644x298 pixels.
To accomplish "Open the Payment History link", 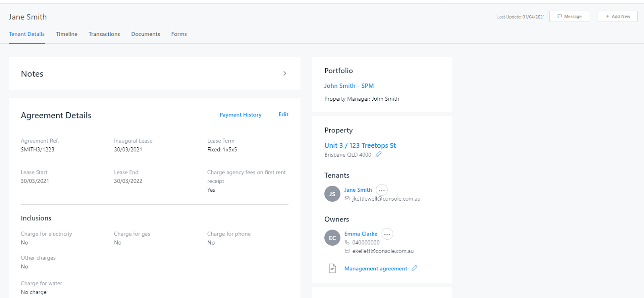I will click(x=240, y=115).
